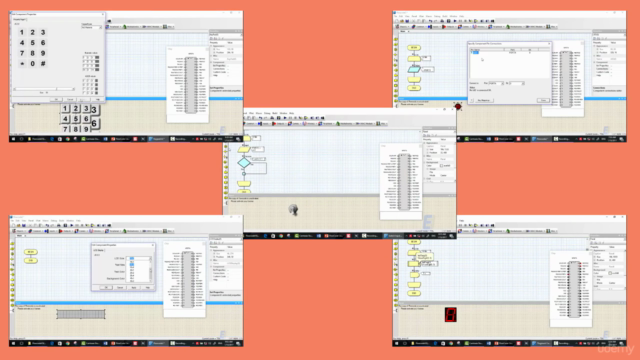The width and height of the screenshot is (640, 360).
Task: Click the large 3 key on keypad panel
Action: [x=94, y=110]
